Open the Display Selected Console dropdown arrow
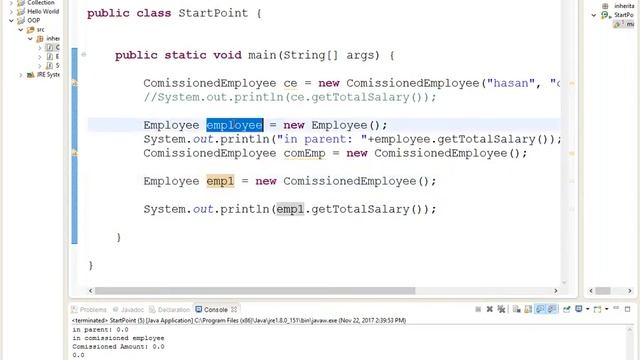This screenshot has height=360, width=640. coord(588,309)
